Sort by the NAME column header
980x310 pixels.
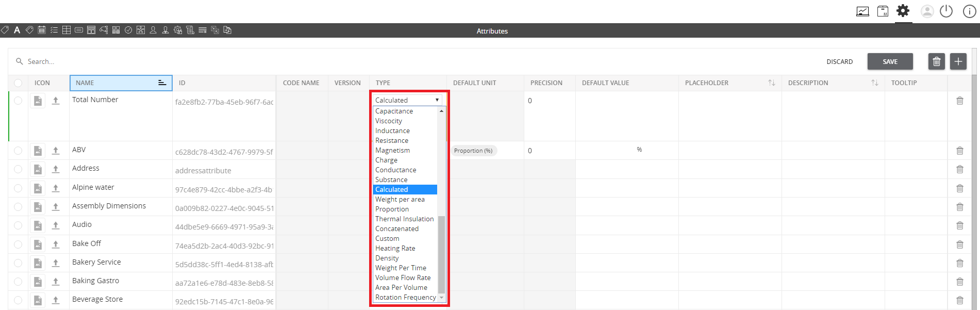tap(121, 83)
